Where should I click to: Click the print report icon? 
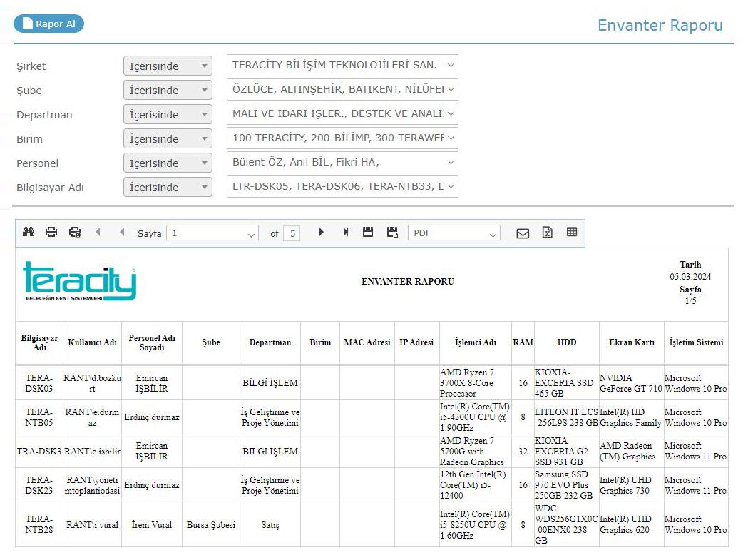click(x=51, y=232)
